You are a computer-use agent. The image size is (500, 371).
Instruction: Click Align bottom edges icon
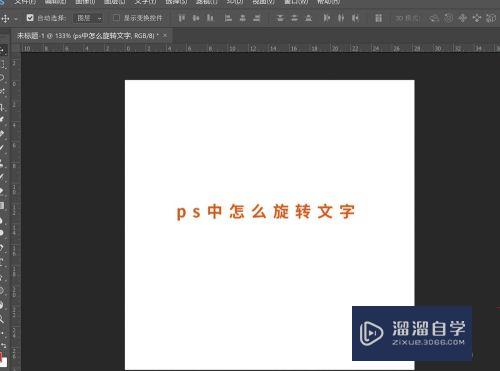click(x=210, y=18)
